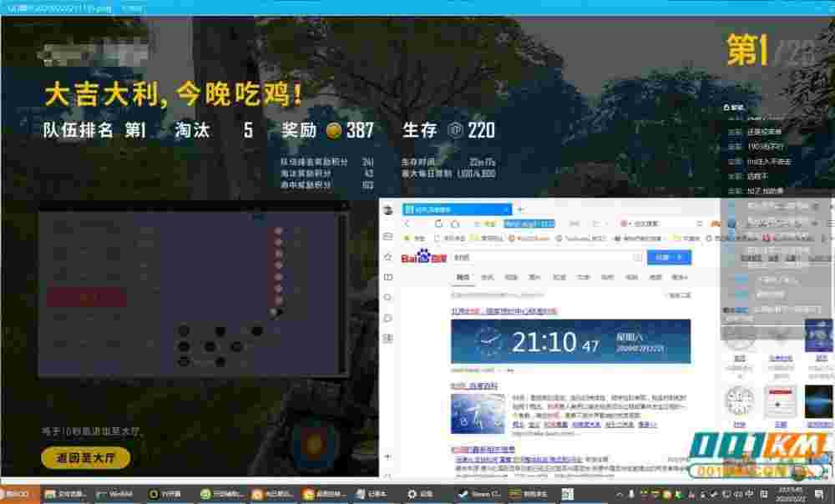Switch to the 视频 results tab
835x504 pixels.
511,277
